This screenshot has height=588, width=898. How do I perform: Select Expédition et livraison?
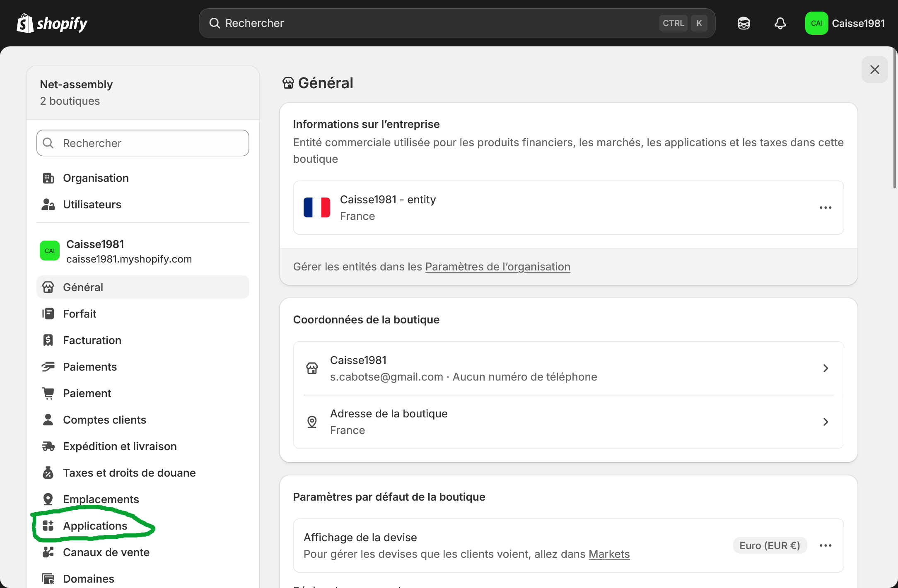[143, 446]
